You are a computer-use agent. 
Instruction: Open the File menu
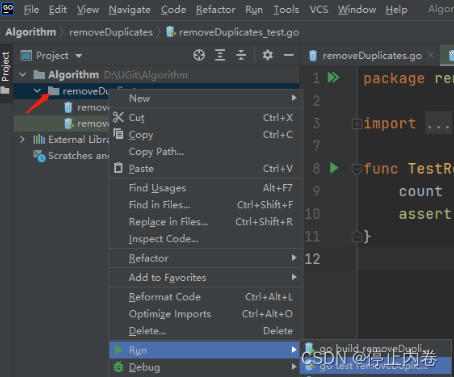click(x=31, y=10)
